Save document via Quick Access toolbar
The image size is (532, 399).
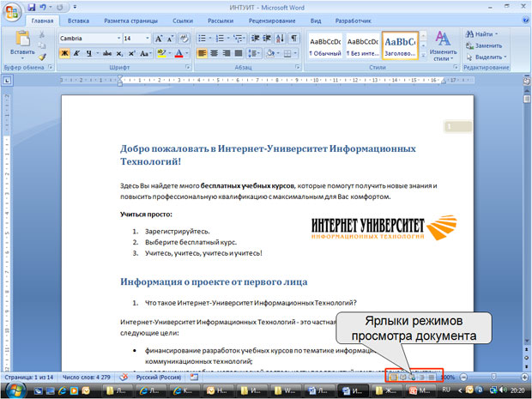coord(32,7)
